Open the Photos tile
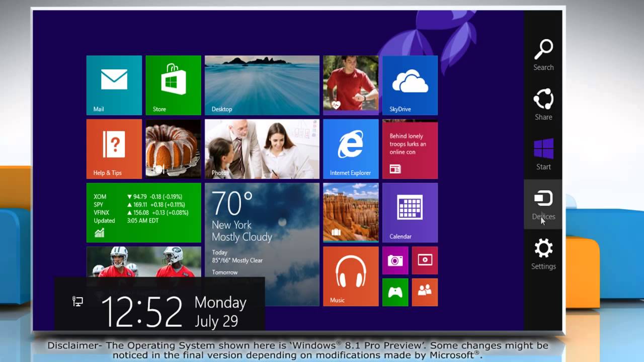Viewport: 644px width, 362px height. [262, 149]
